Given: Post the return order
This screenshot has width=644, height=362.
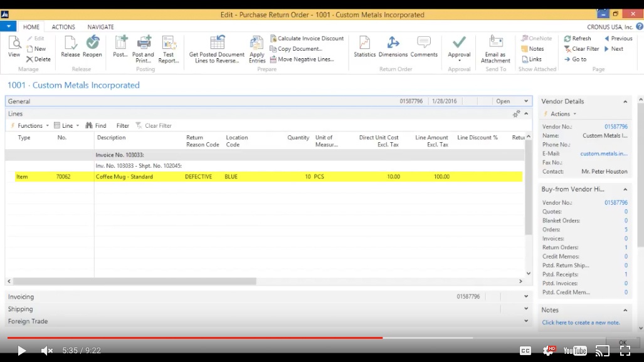Looking at the screenshot, I should (120, 47).
